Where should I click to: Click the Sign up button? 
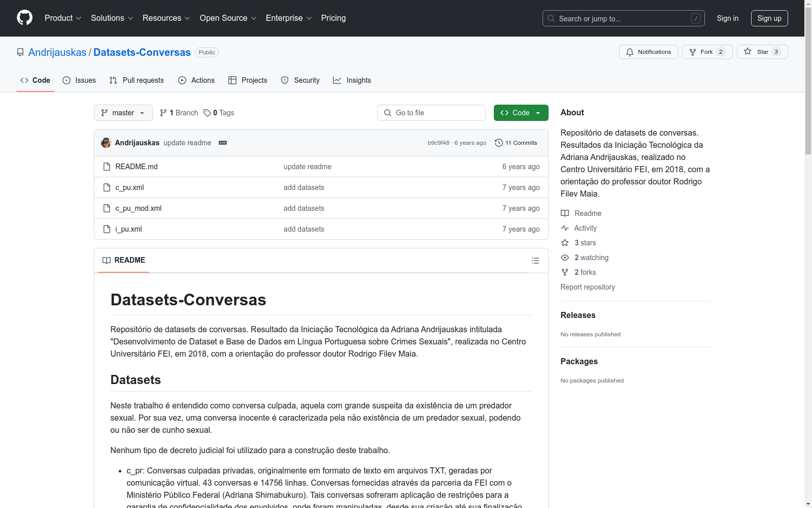[x=769, y=18]
